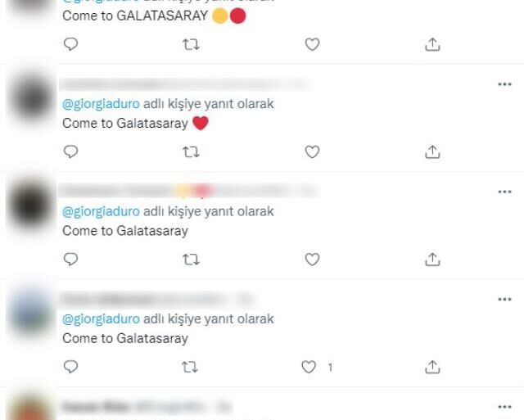Screen dimensions: 524x420
Task: Open more options menu of tweet with 1 like
Action: coord(504,300)
